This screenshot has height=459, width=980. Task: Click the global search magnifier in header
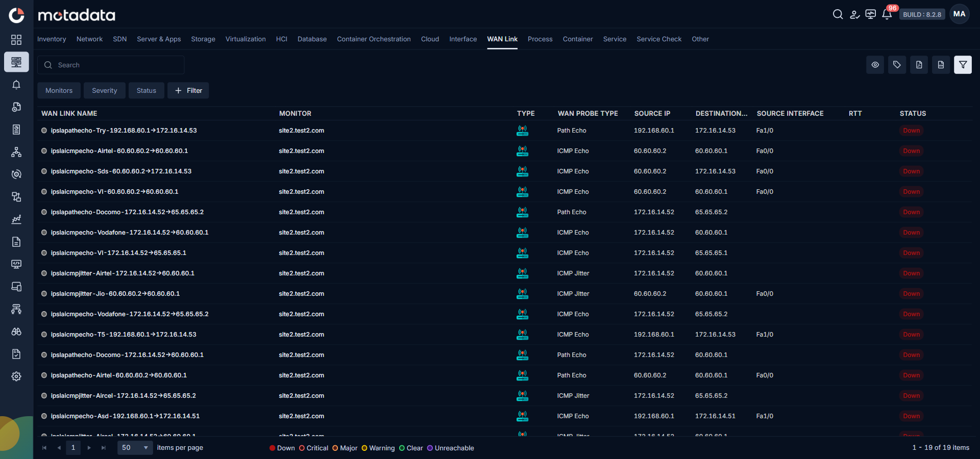click(838, 14)
